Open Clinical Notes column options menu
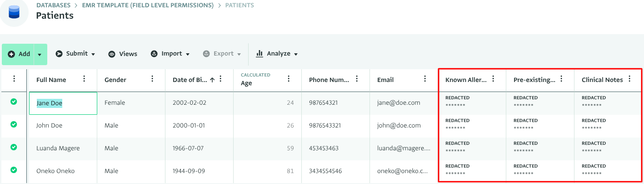Screen dimensions: 644x184 pyautogui.click(x=629, y=79)
